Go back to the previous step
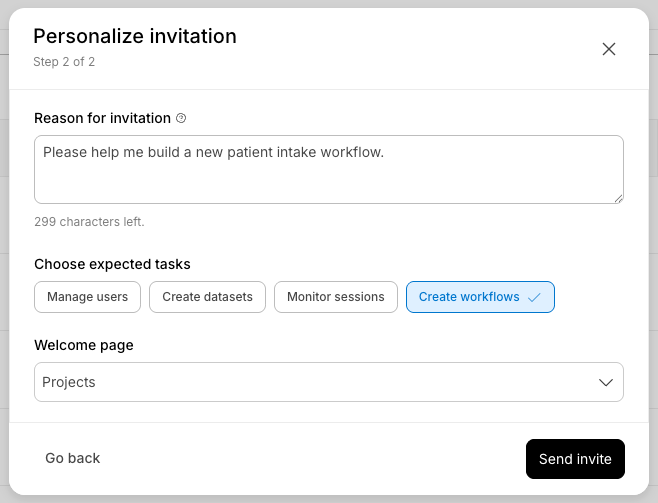This screenshot has width=658, height=503. tap(73, 458)
